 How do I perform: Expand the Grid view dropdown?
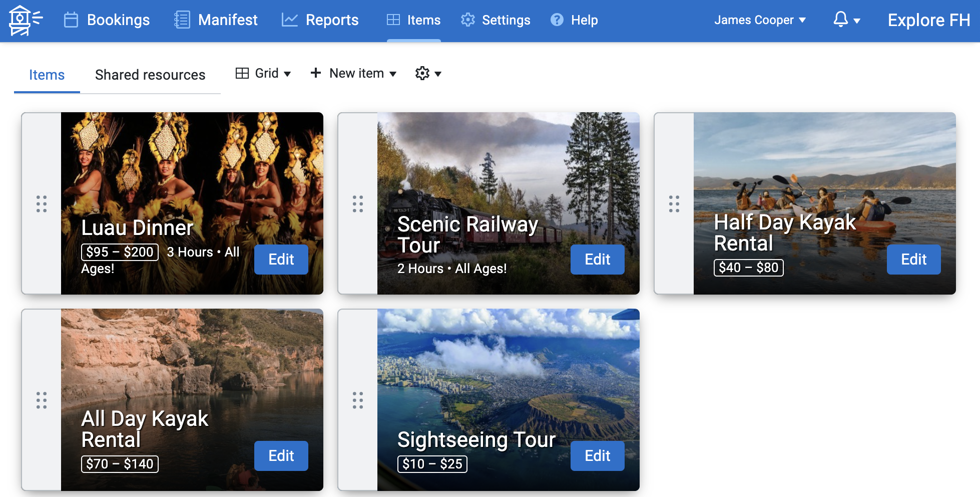(x=264, y=73)
